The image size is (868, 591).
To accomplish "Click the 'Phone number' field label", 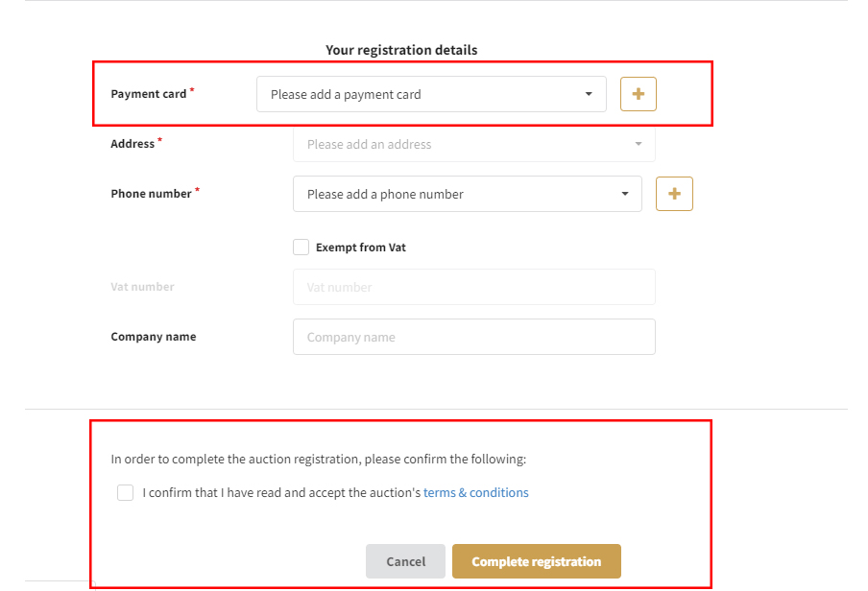I will pyautogui.click(x=152, y=194).
